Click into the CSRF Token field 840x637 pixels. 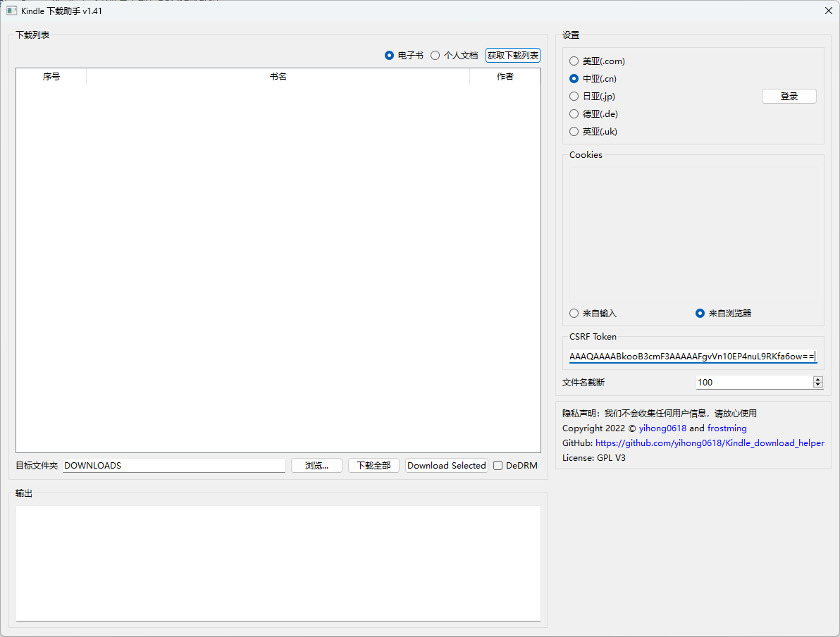pos(692,357)
